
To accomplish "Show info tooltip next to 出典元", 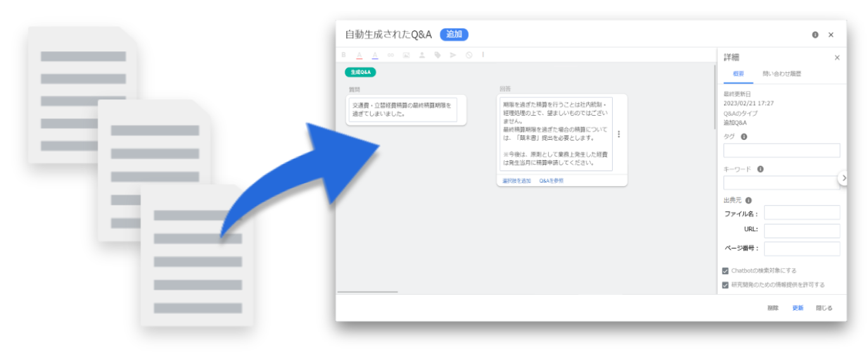I will [x=749, y=201].
